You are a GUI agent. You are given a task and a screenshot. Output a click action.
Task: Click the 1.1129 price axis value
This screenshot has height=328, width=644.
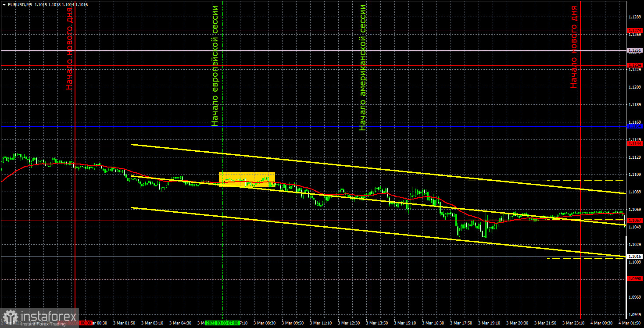pos(635,157)
